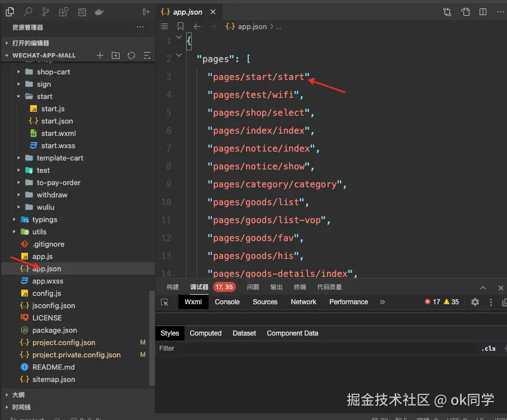
Task: Fold line 1 code block
Action: (179, 37)
